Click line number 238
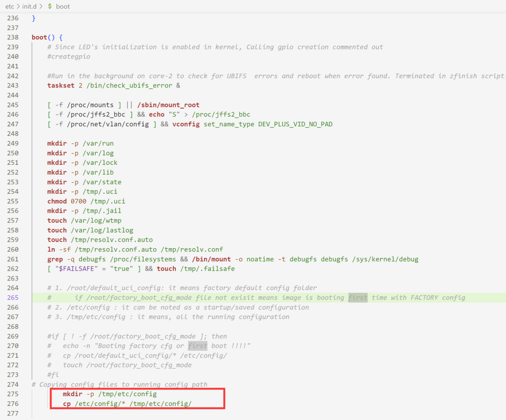 tap(13, 37)
